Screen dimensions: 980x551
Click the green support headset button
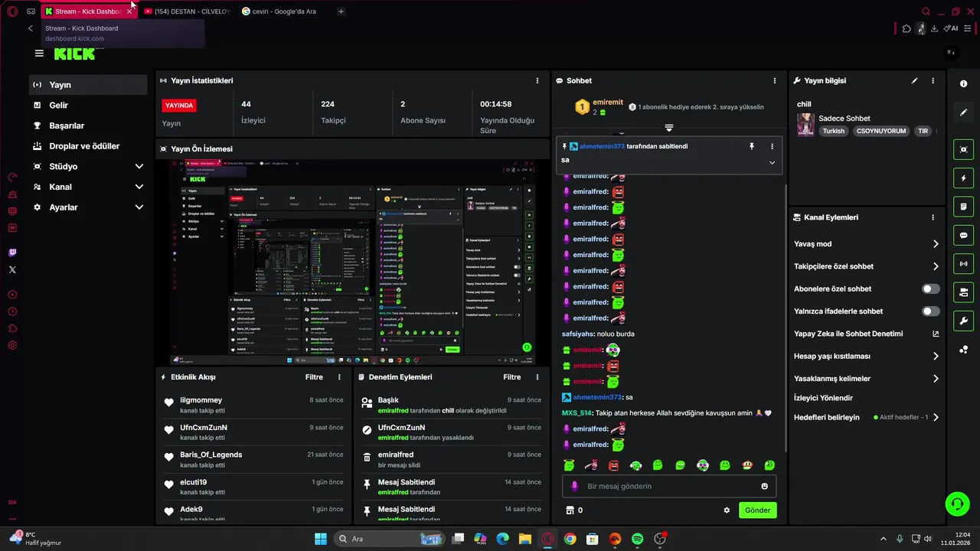click(x=957, y=504)
